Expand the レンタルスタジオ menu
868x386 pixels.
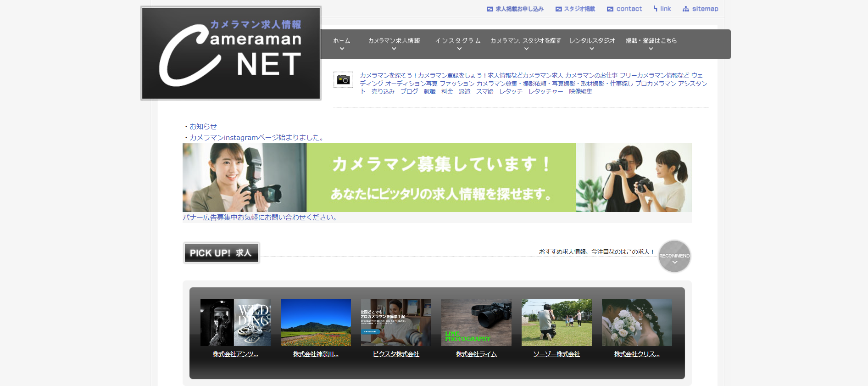click(x=592, y=44)
